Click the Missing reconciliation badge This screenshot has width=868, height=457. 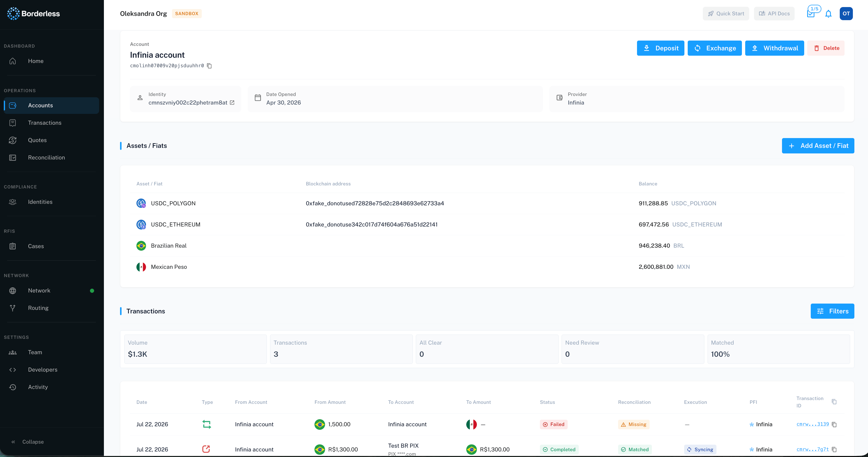[x=633, y=424]
